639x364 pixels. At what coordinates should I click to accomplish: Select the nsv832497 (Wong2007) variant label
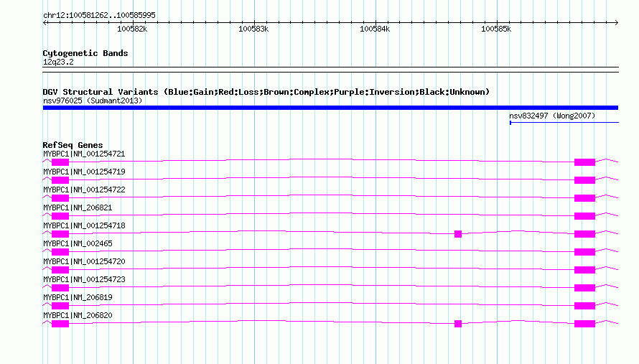point(552,116)
